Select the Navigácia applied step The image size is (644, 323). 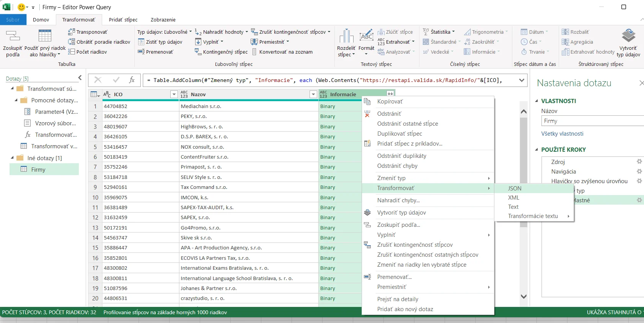point(563,171)
